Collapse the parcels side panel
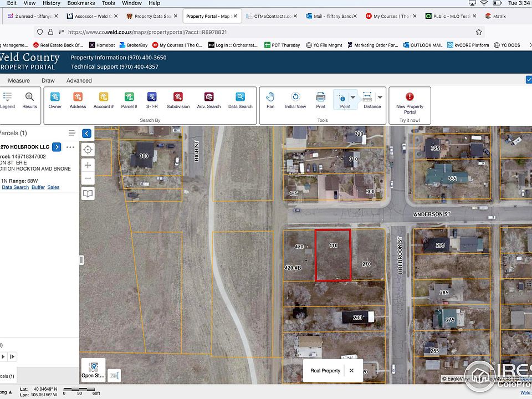The image size is (532, 399). coord(86,133)
